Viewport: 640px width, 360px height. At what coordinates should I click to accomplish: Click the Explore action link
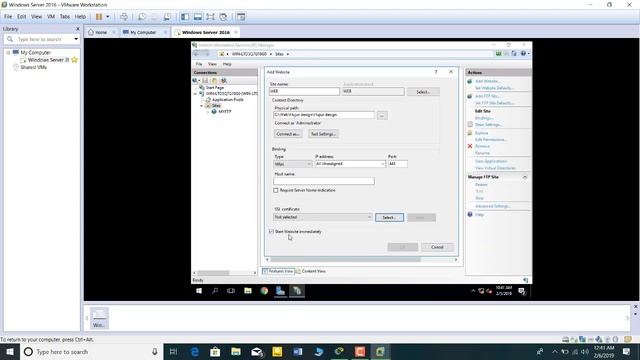[482, 133]
